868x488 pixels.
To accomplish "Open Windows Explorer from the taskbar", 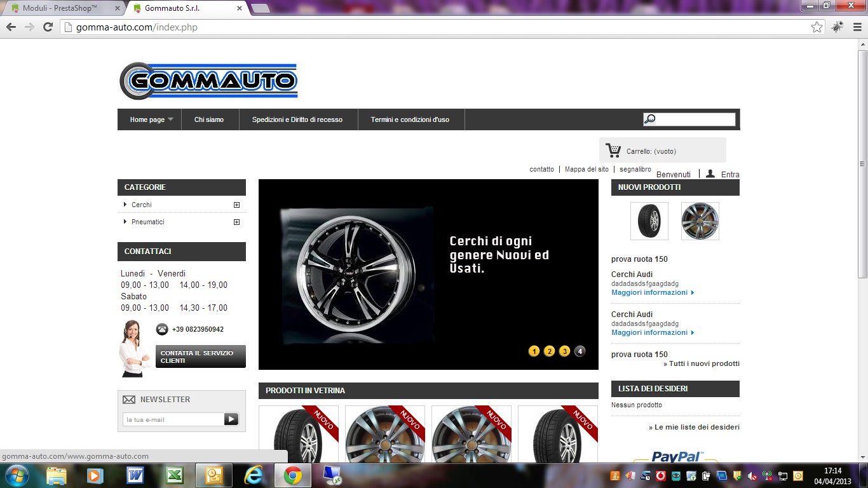I will point(57,475).
